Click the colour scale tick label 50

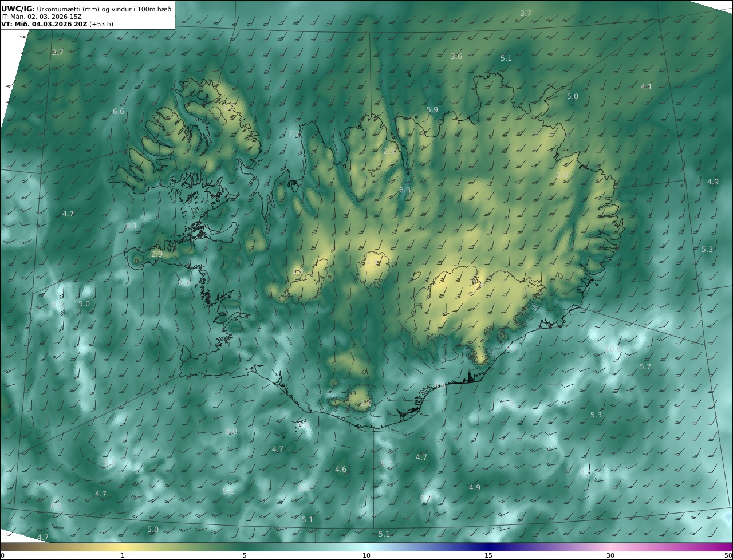click(x=728, y=555)
